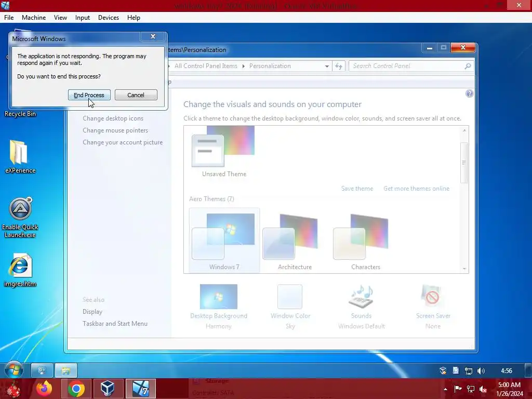Click the Show desktop strip in guest taskbar

coord(528,370)
